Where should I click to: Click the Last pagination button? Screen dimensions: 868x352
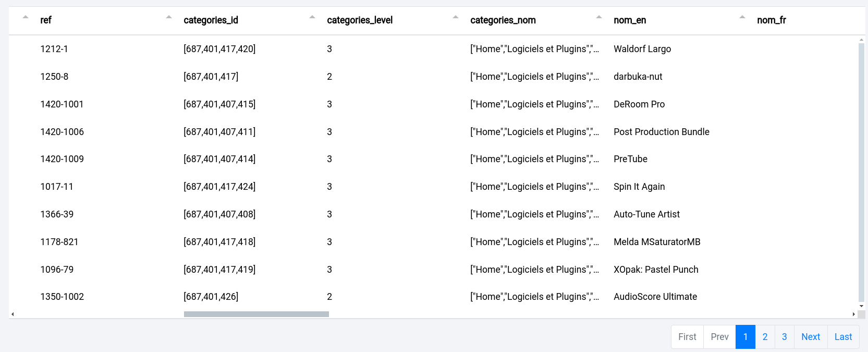[x=843, y=337]
